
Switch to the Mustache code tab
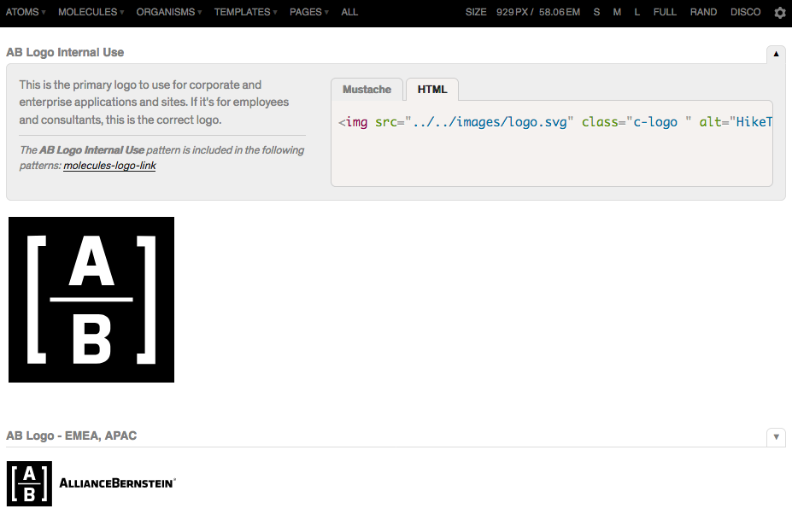(x=367, y=90)
